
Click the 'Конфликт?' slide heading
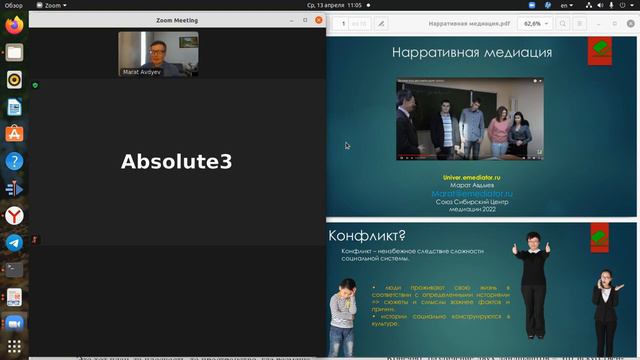tap(367, 236)
